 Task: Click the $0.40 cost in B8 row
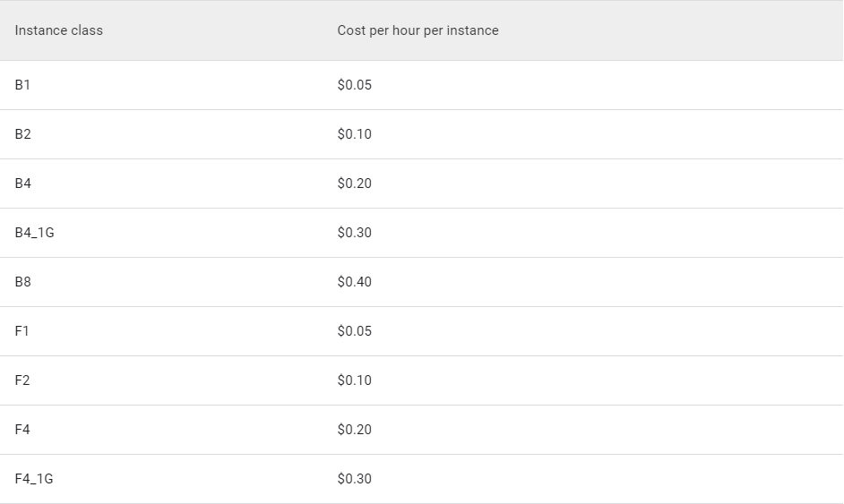354,282
